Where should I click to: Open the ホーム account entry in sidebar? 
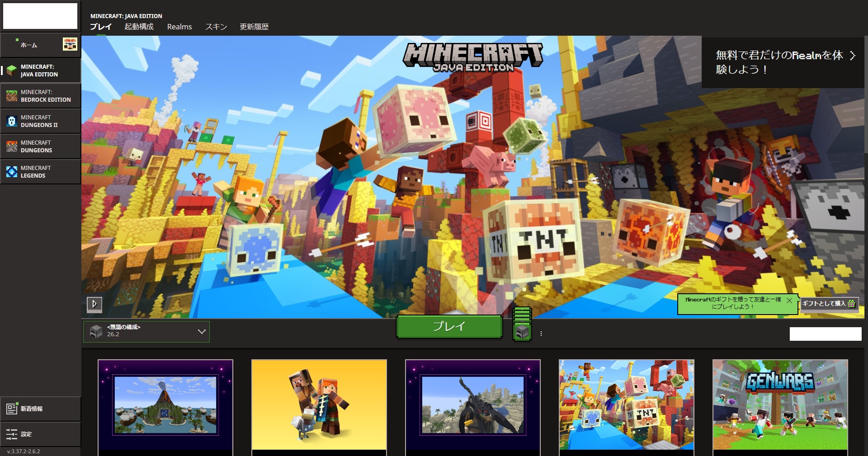(x=40, y=45)
